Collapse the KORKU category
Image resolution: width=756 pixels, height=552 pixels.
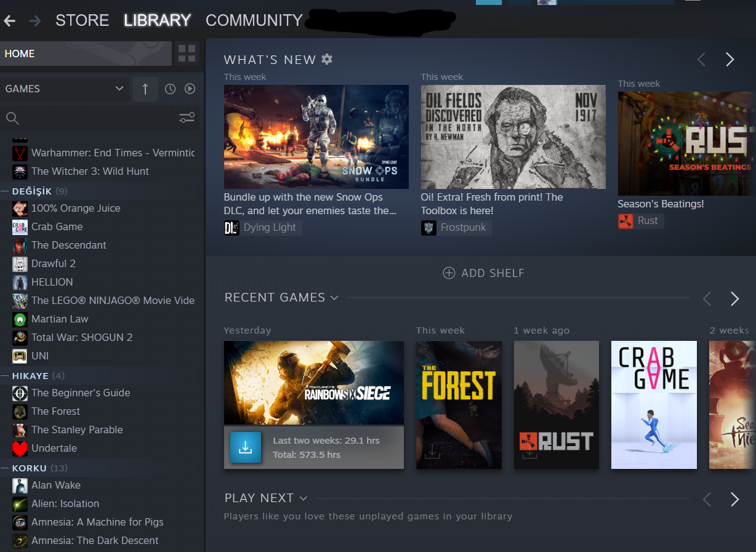(x=6, y=468)
